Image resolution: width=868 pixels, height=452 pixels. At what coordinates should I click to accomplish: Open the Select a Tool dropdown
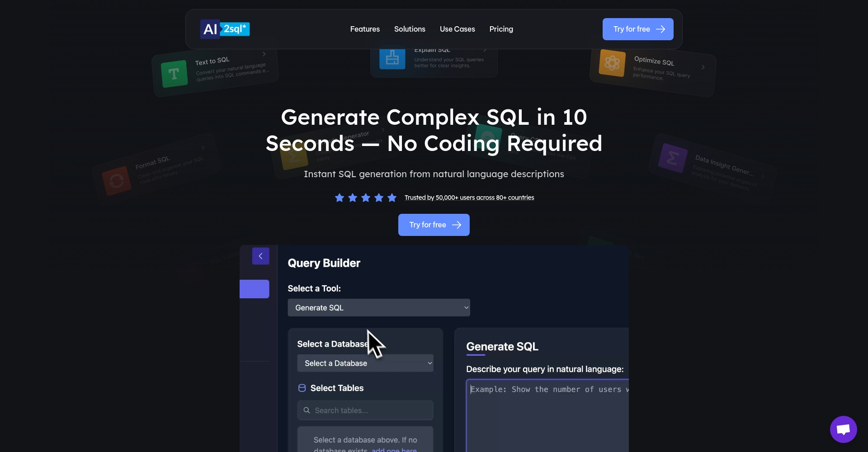379,307
